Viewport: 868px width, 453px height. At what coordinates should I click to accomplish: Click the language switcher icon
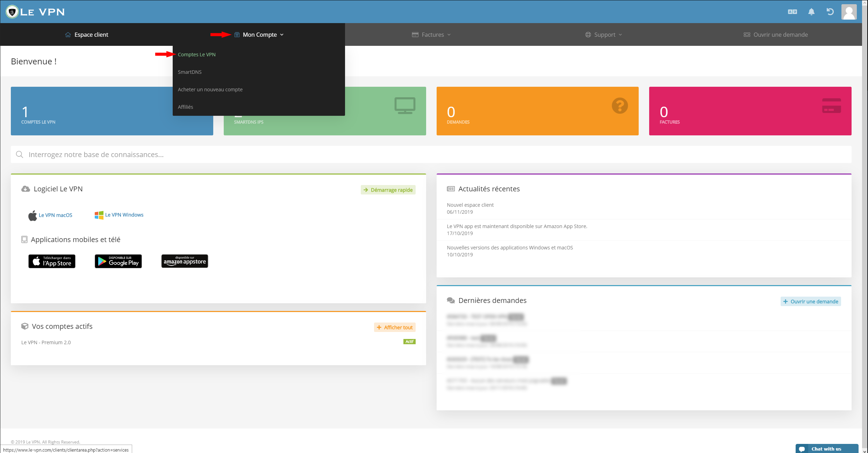pyautogui.click(x=792, y=12)
